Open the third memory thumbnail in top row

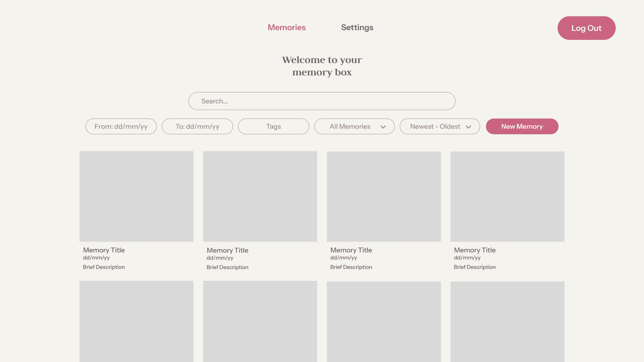384,196
